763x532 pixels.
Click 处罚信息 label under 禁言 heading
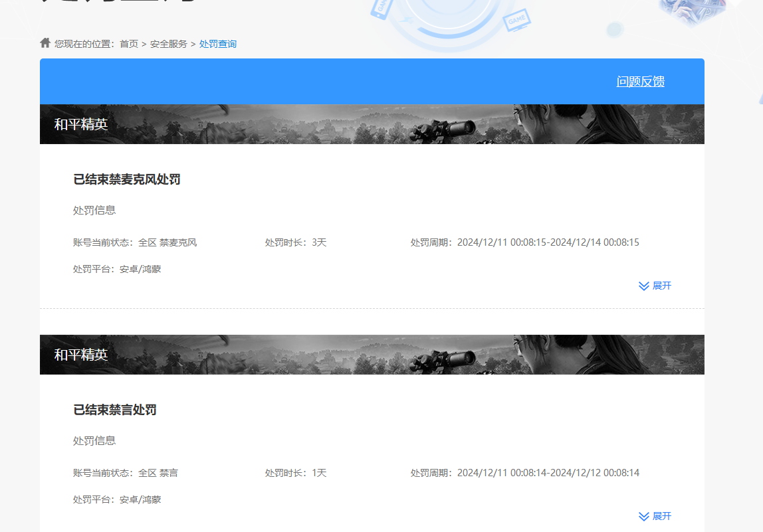pos(94,440)
